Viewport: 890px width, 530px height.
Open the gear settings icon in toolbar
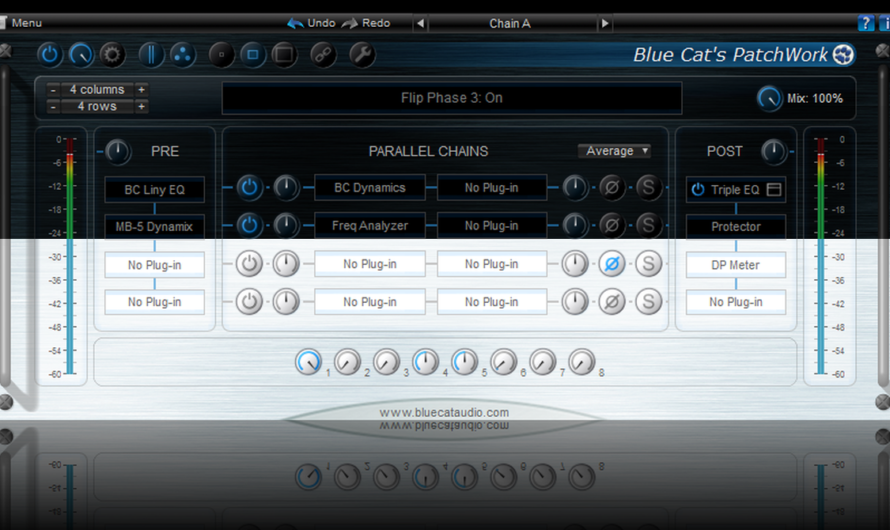[x=112, y=55]
